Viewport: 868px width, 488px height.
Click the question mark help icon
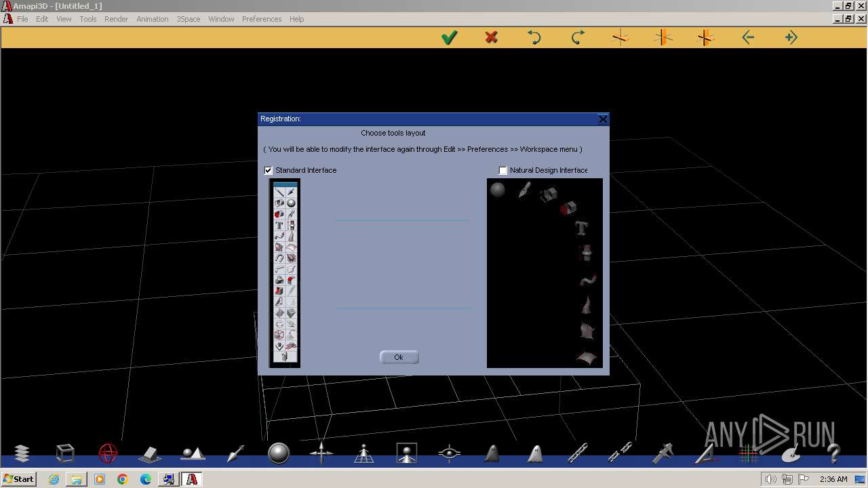(x=833, y=453)
